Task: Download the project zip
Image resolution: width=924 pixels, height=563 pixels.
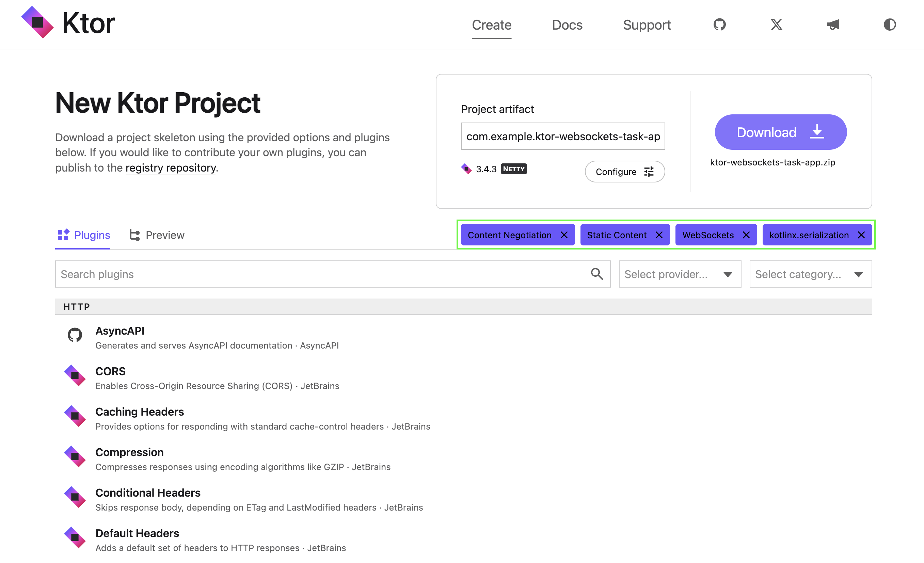Action: 780,132
